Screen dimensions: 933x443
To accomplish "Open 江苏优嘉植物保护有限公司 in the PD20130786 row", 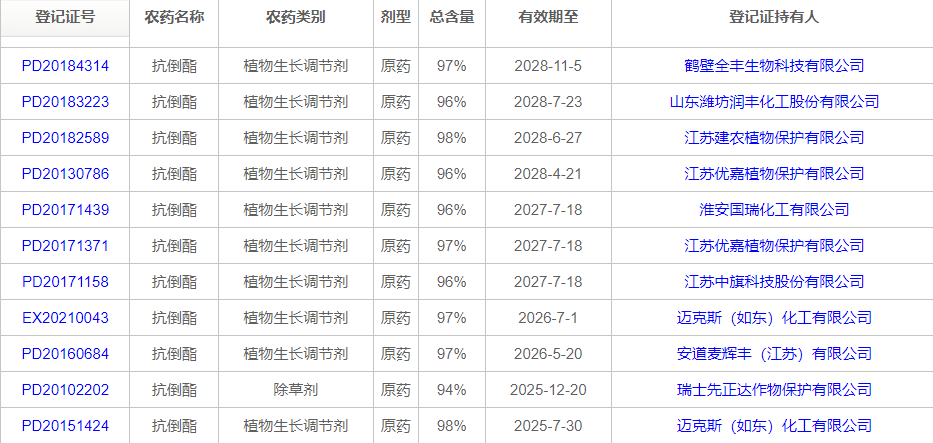I will [774, 174].
